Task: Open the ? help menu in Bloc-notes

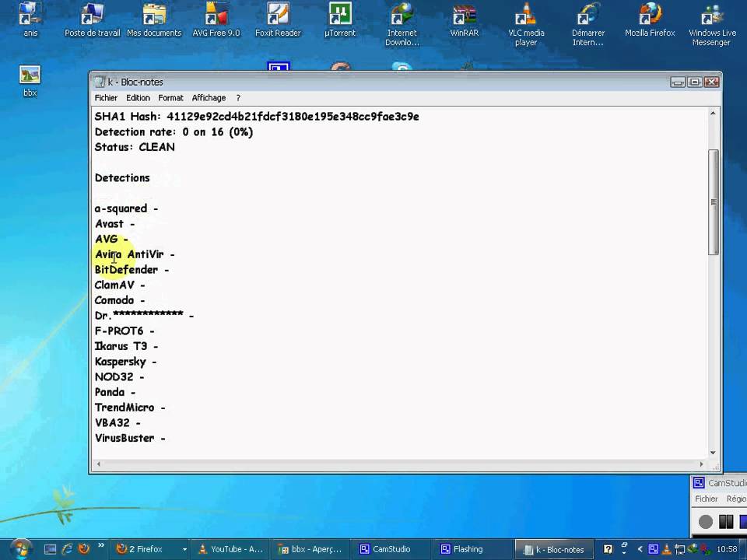Action: [x=238, y=98]
